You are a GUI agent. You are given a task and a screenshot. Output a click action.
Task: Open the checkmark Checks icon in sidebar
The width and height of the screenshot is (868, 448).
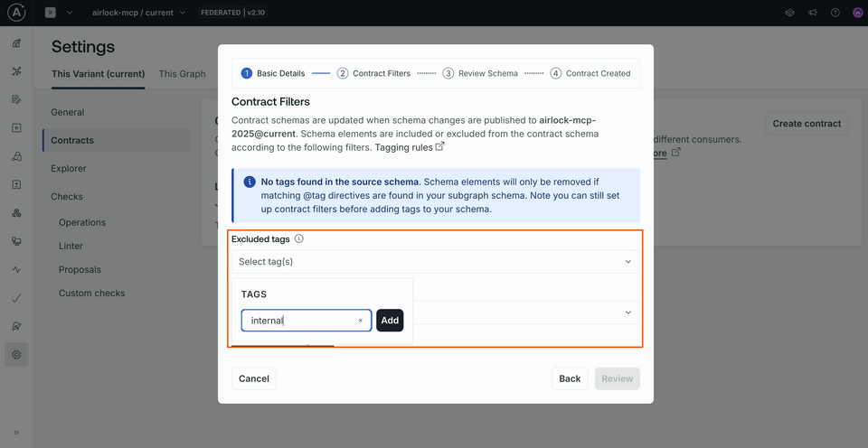click(x=16, y=298)
